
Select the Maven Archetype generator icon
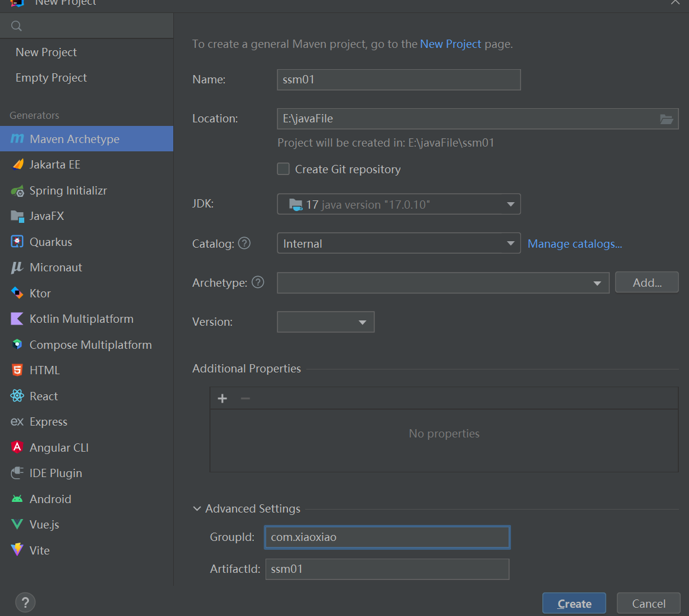click(x=17, y=139)
